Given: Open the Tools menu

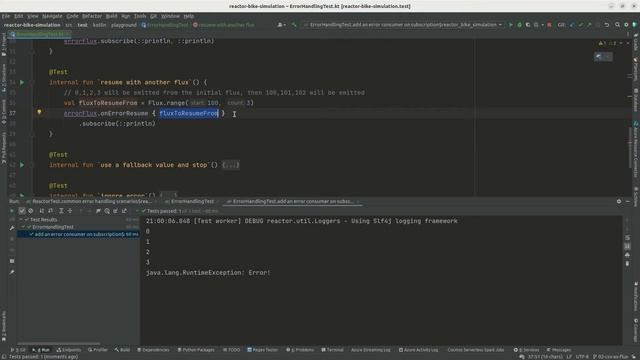Looking at the screenshot, I should click(x=140, y=16).
